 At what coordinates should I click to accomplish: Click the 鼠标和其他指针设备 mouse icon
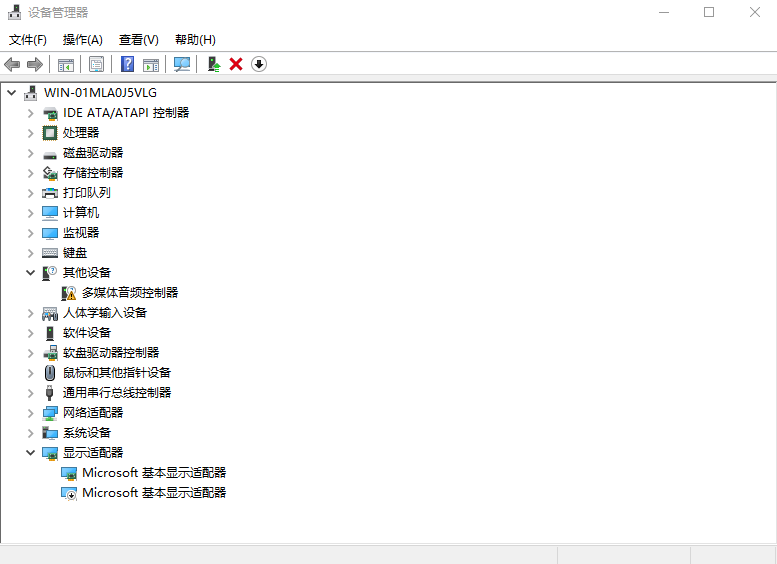tap(50, 373)
